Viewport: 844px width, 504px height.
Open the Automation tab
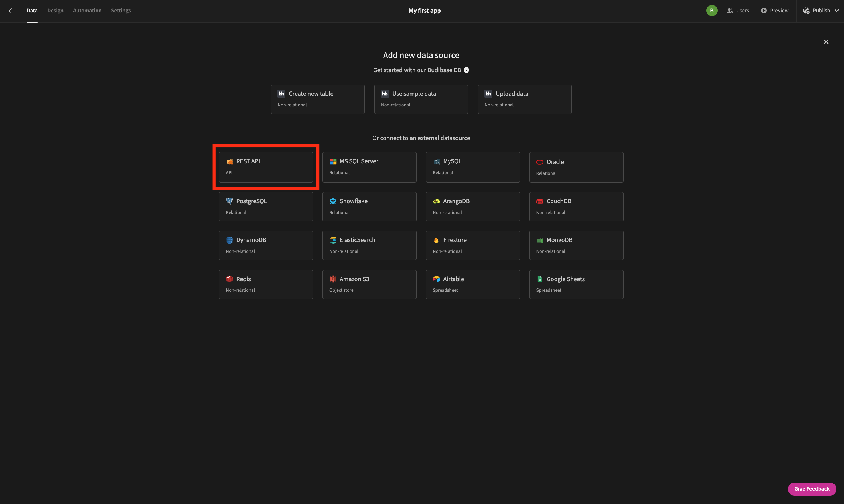click(87, 11)
